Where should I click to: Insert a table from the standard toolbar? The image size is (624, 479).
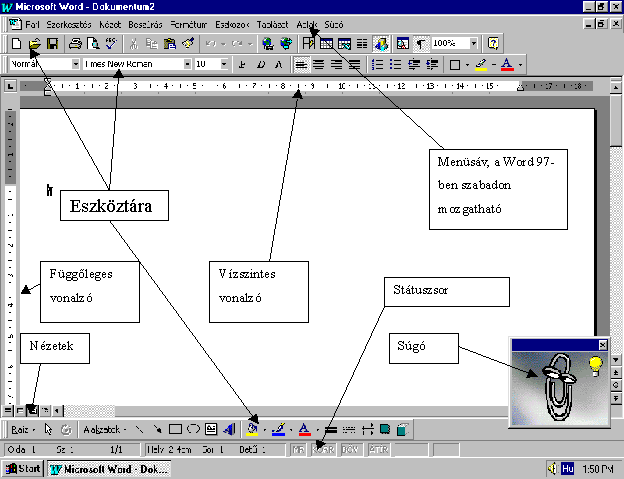[326, 43]
